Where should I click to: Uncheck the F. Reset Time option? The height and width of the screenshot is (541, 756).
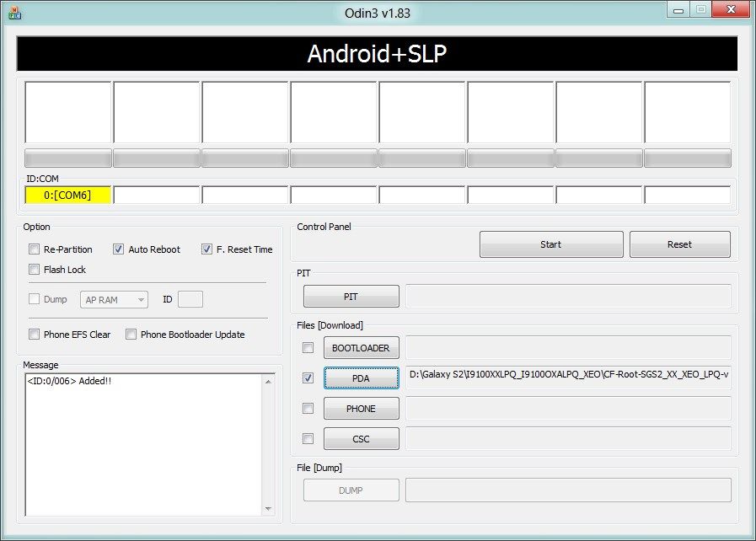click(206, 249)
